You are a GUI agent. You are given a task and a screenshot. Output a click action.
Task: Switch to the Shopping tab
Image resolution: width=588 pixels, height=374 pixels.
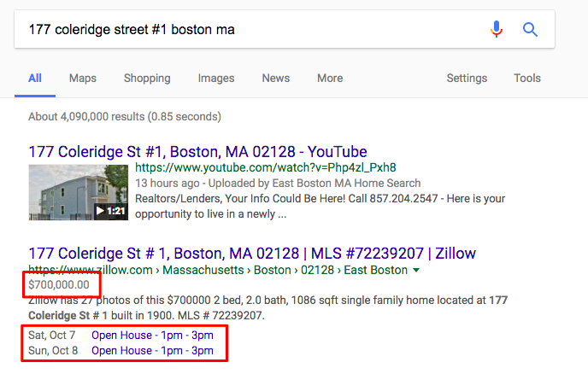click(x=147, y=78)
